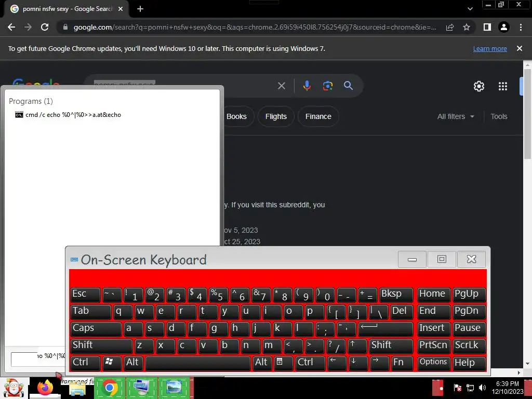This screenshot has width=532, height=399.
Task: Open the volume speaker tray icon
Action: pyautogui.click(x=482, y=388)
